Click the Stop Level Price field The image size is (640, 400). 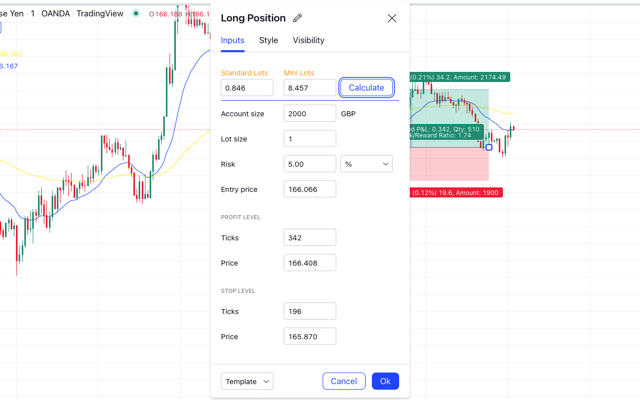[x=310, y=337]
